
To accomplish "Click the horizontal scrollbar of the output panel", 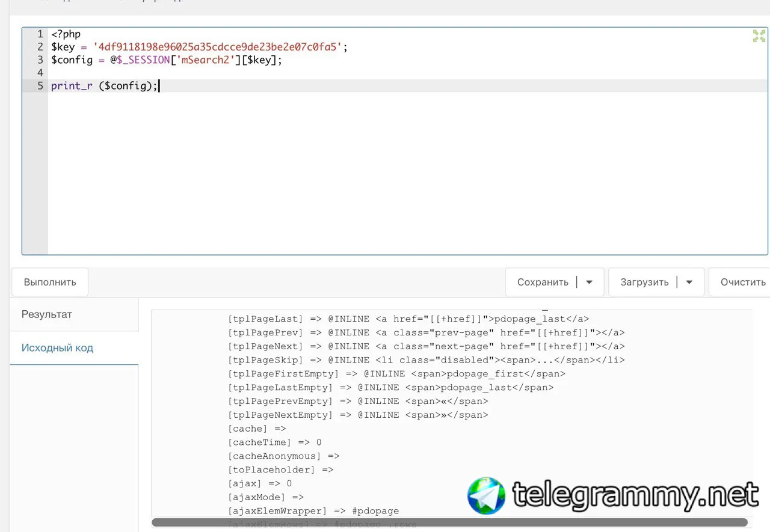I will [x=449, y=522].
